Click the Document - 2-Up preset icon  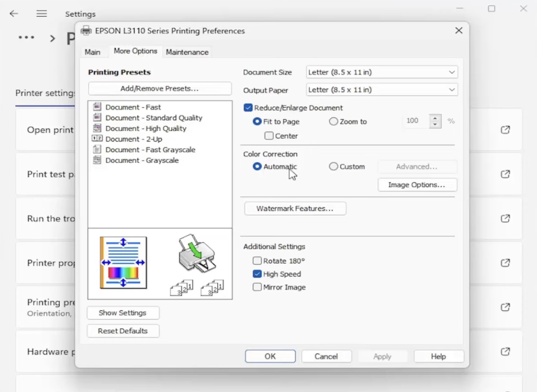pyautogui.click(x=97, y=139)
